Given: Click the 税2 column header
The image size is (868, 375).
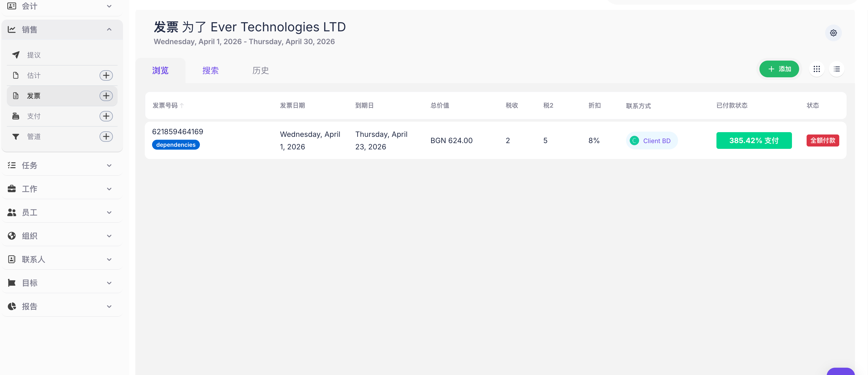Looking at the screenshot, I should coord(548,105).
